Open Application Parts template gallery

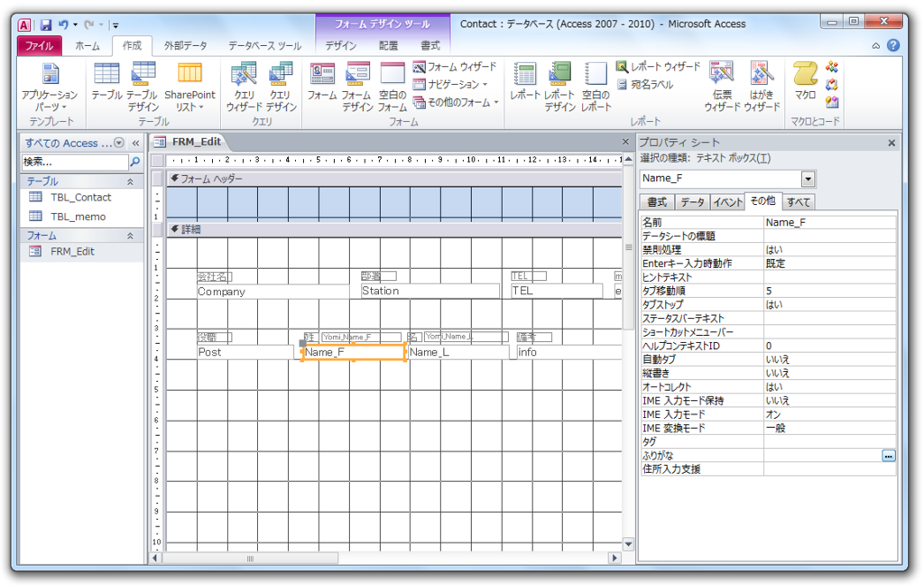point(51,88)
